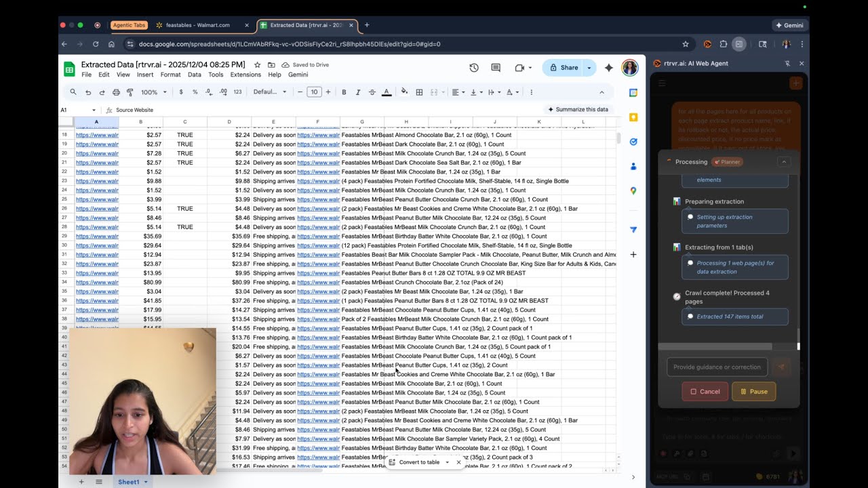Screen dimensions: 868x488
Task: Open the Insert menu
Action: point(145,75)
